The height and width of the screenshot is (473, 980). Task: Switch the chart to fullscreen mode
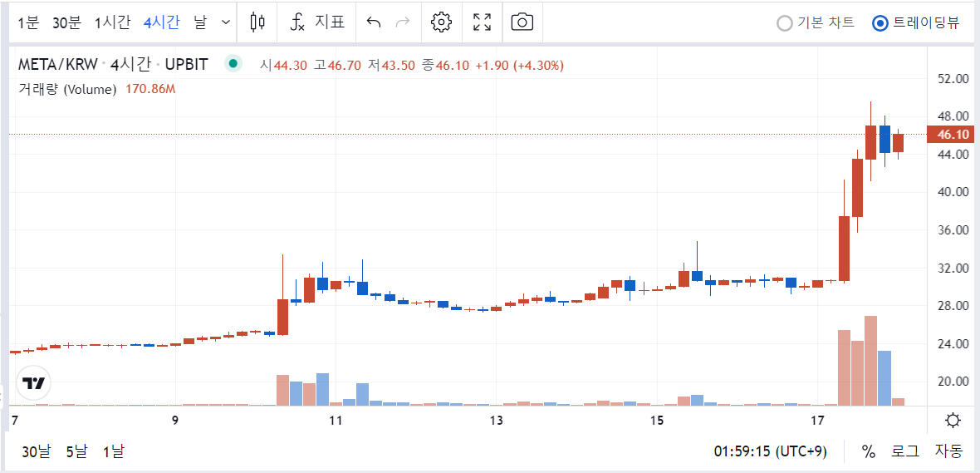[482, 22]
